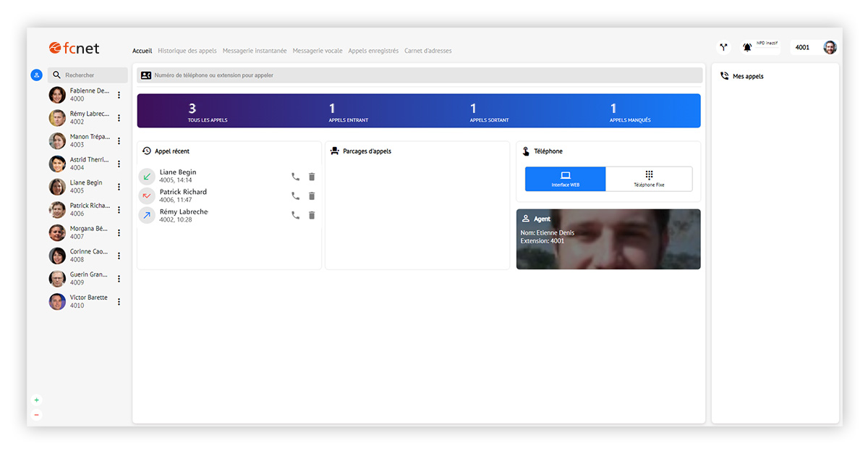868x454 pixels.
Task: Select Interface WEB phone mode
Action: (566, 179)
